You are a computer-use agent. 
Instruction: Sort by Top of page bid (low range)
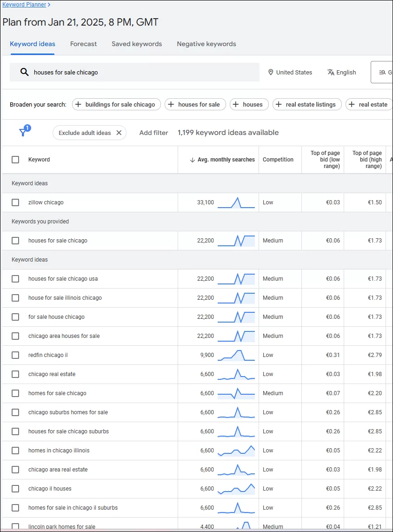tap(325, 160)
